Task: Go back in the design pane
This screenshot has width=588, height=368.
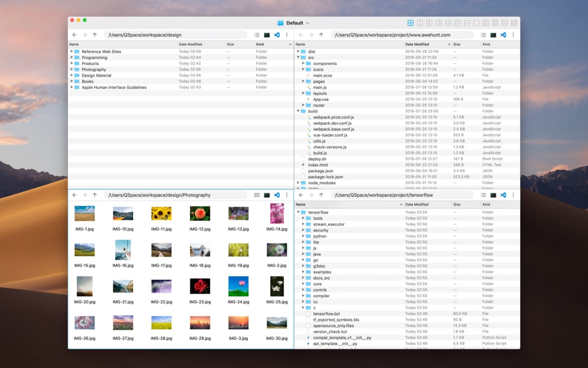Action: 74,35
